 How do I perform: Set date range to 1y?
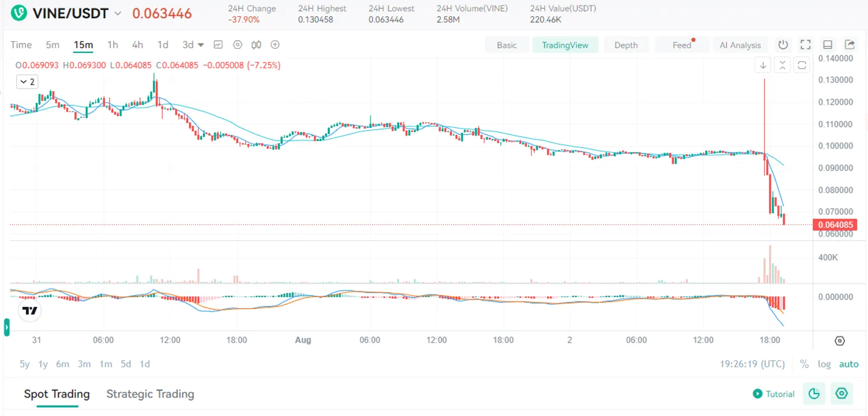(43, 364)
